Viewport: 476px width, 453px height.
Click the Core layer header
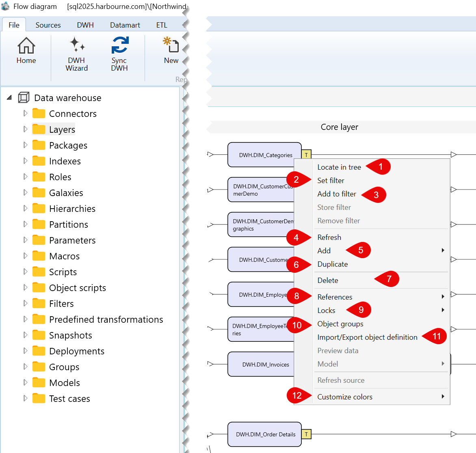pyautogui.click(x=339, y=127)
